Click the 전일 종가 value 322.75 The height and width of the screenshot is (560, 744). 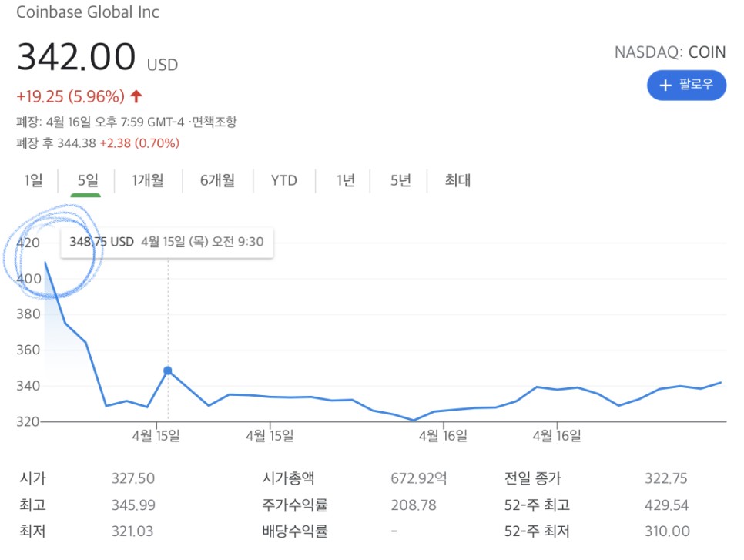pos(665,478)
